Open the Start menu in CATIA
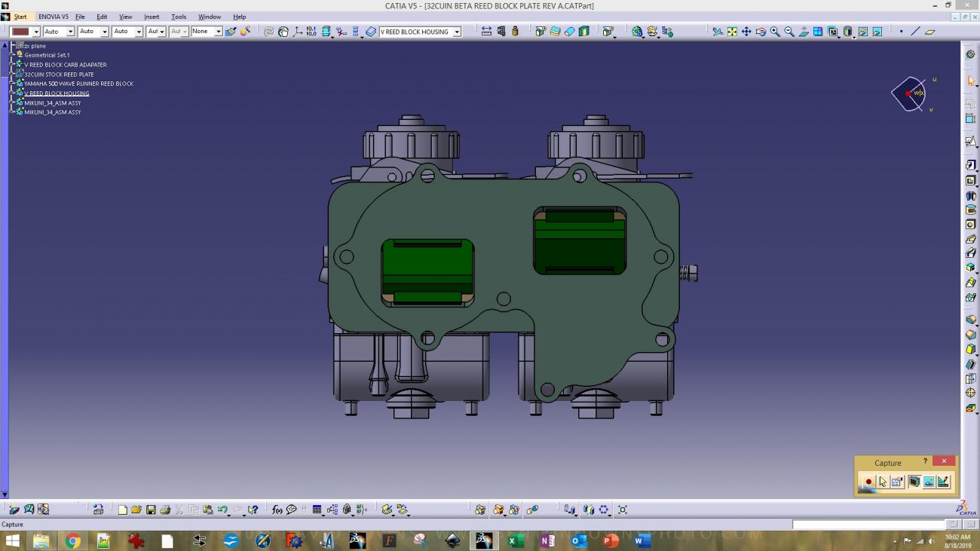Image resolution: width=980 pixels, height=551 pixels. (20, 17)
